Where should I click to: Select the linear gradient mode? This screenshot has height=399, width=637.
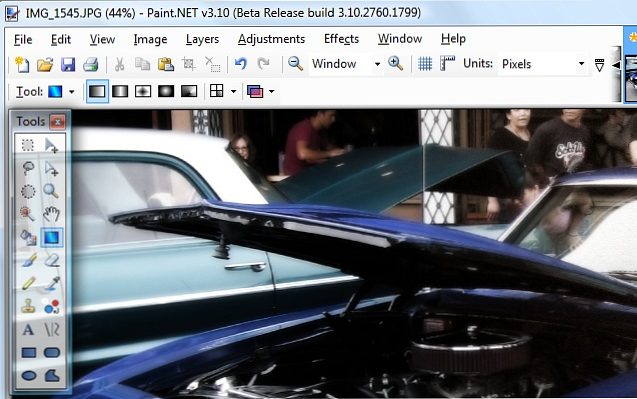click(97, 91)
